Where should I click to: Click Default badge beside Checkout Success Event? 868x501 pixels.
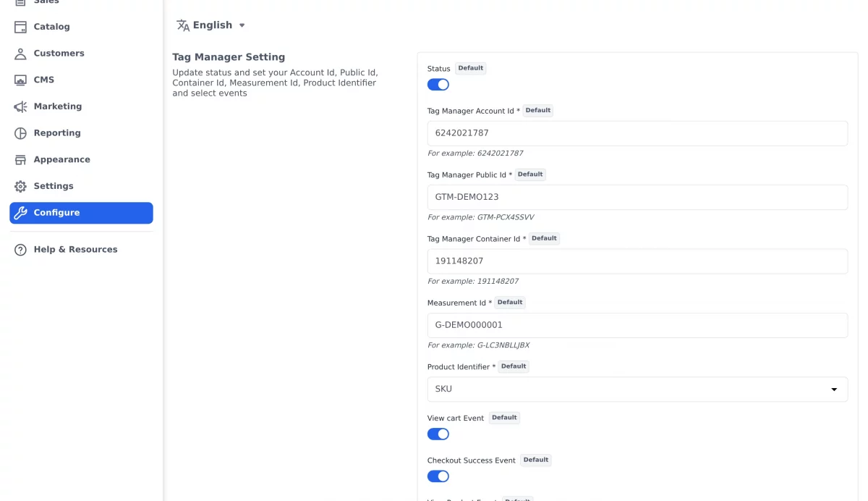pos(536,460)
